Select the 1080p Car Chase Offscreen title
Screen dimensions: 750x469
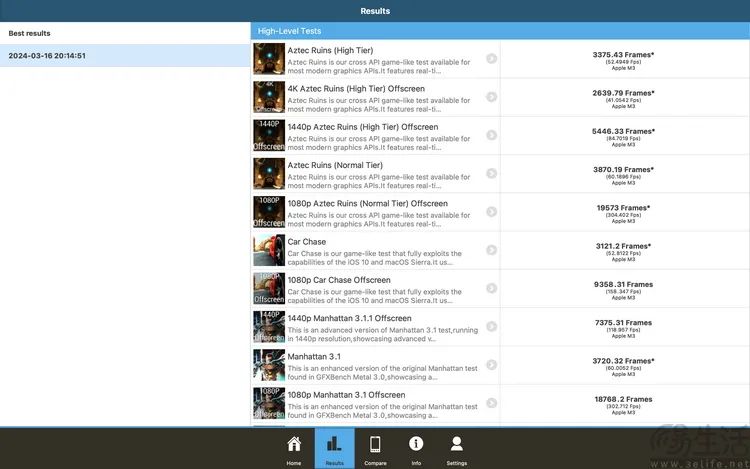tap(339, 280)
